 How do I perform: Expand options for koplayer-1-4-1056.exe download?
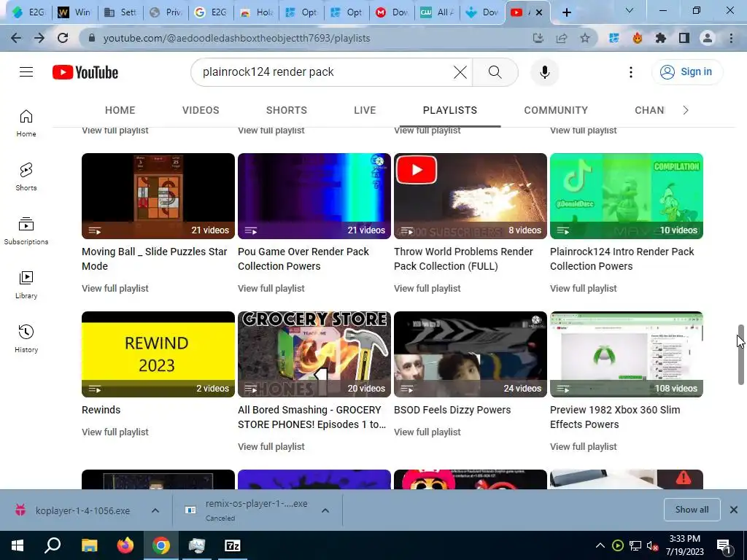(x=155, y=510)
